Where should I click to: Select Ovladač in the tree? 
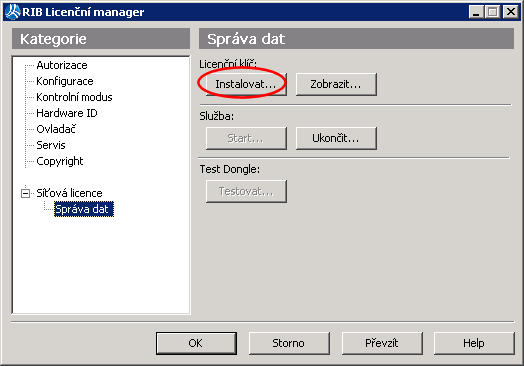tap(56, 129)
